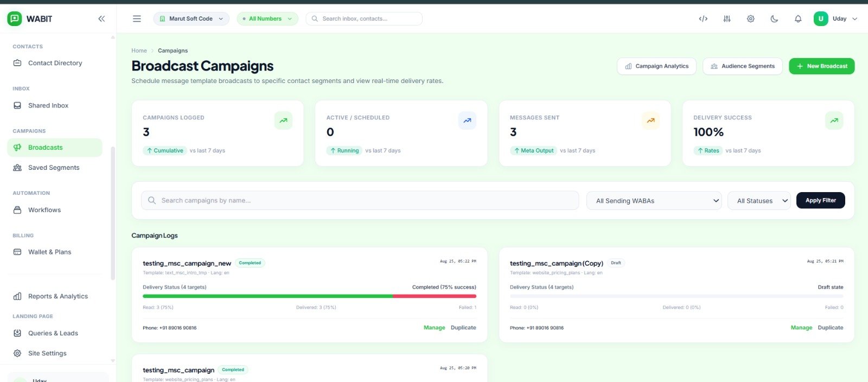Viewport: 868px width, 382px height.
Task: Click Rates tag in Delivery Success card
Action: pyautogui.click(x=708, y=151)
